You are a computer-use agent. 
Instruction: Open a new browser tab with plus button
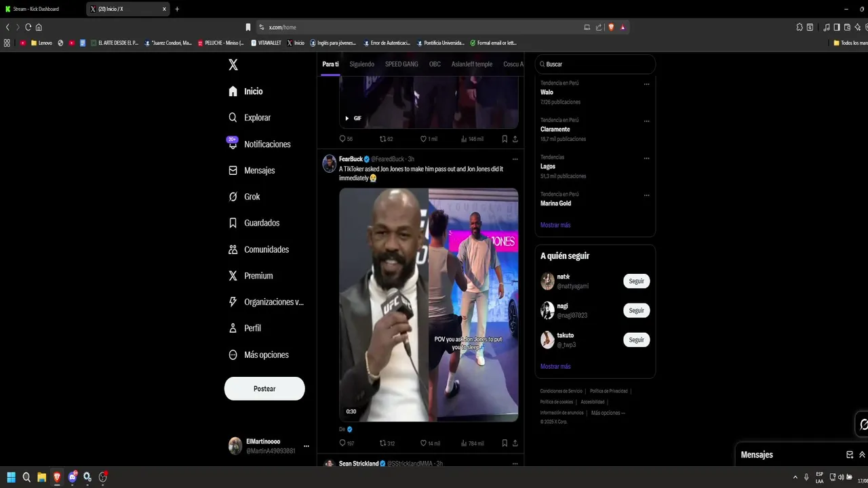point(177,9)
